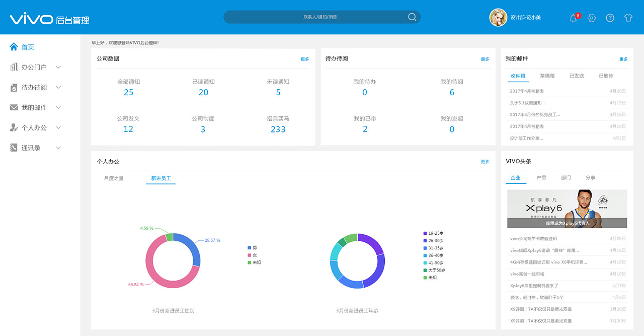Click the 通讯录 contacts book icon
644x336 pixels.
[14, 148]
